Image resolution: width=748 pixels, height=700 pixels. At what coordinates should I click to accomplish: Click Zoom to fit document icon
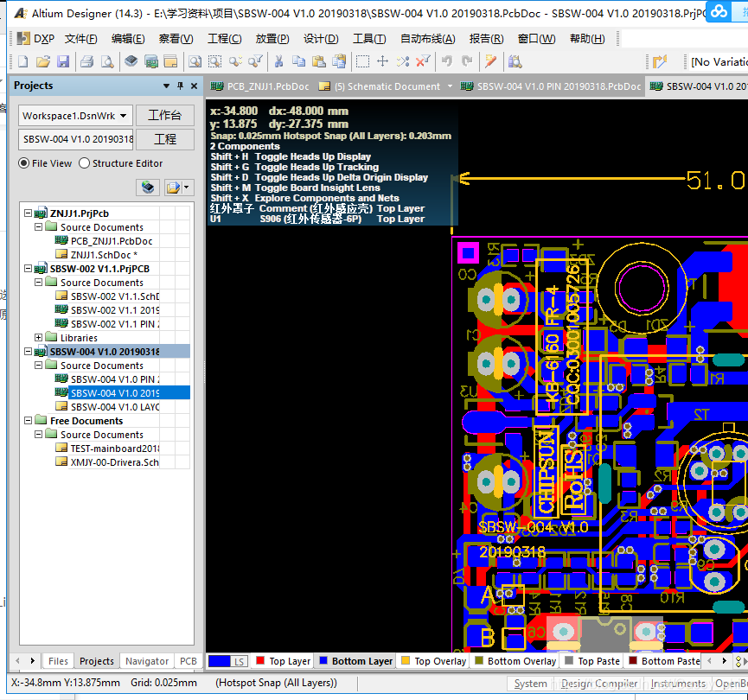tap(195, 61)
